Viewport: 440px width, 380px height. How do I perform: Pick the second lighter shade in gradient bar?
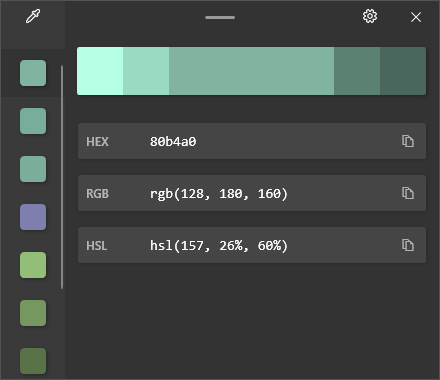point(146,71)
